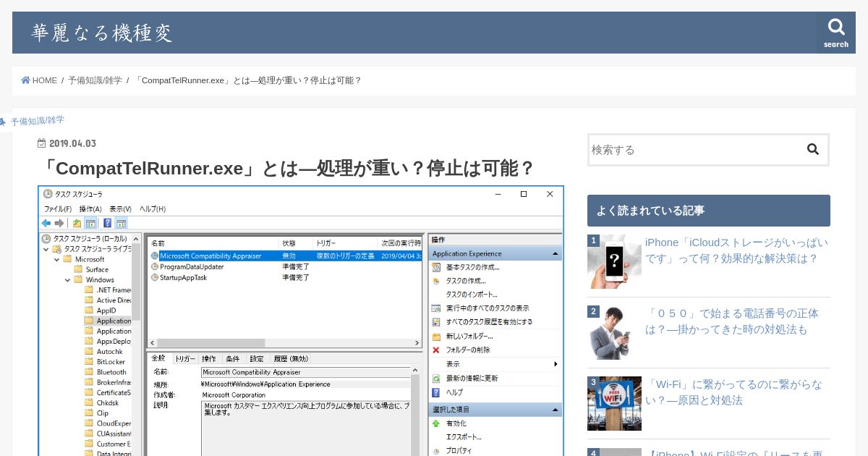Click the ヘルプ icon in the action pane
Viewport: 868px width, 456px height.
(436, 392)
